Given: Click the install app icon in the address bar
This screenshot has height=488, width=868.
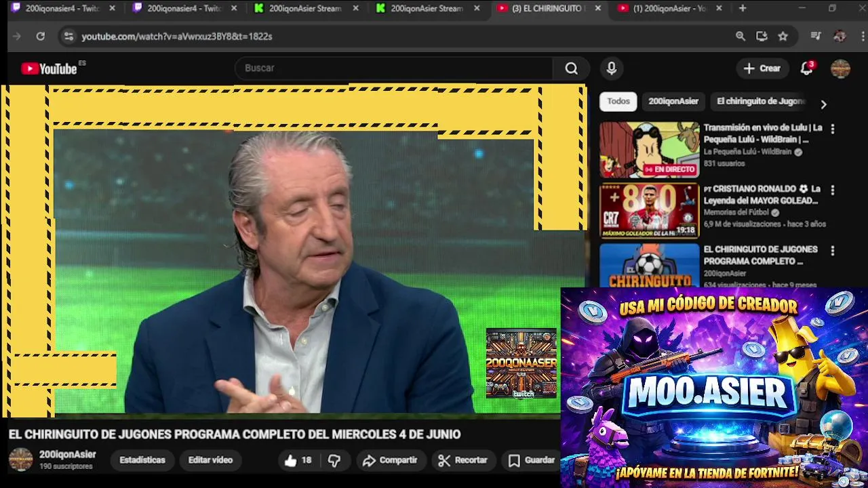Looking at the screenshot, I should click(x=762, y=37).
